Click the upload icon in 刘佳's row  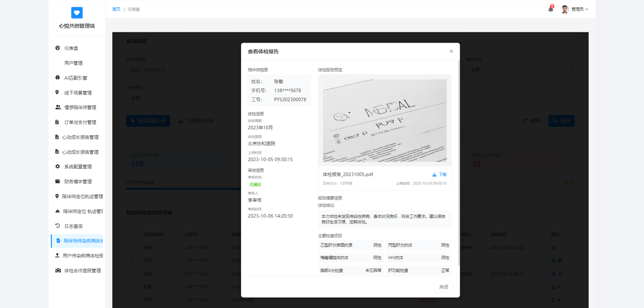(560, 274)
